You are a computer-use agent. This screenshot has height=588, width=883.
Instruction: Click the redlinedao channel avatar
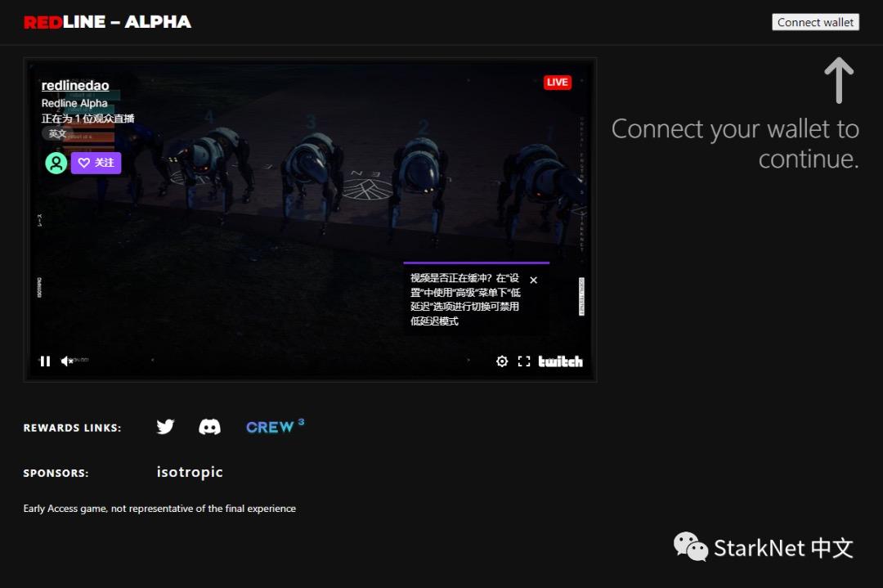pyautogui.click(x=56, y=163)
